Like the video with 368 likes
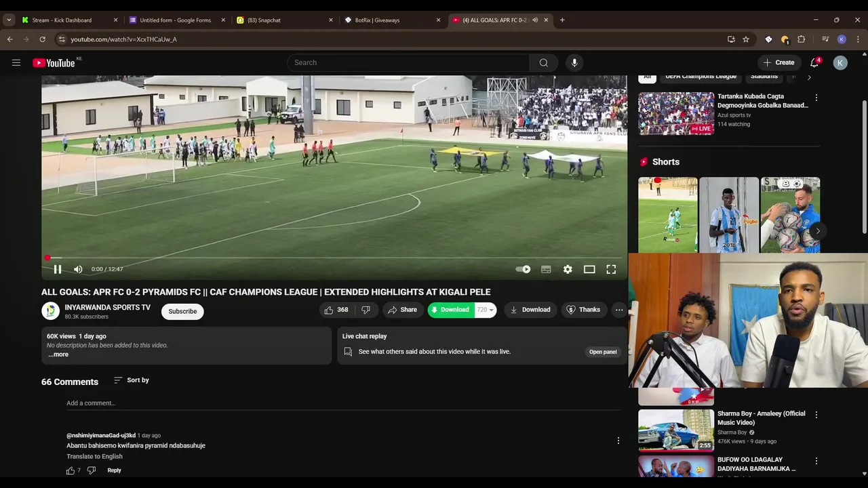Screen dimensions: 868x488 pyautogui.click(x=336, y=310)
